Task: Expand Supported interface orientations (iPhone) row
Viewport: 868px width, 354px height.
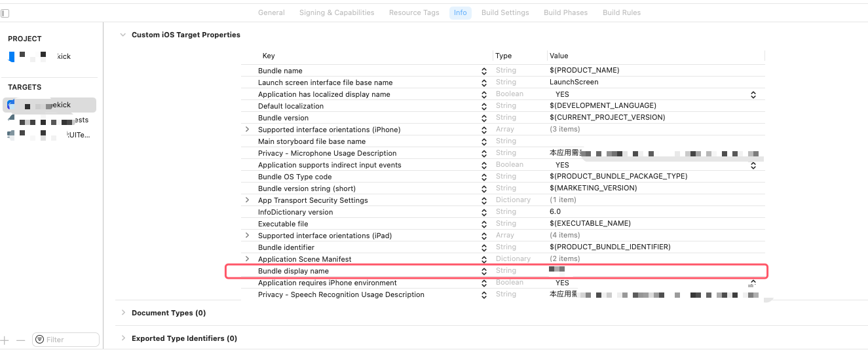Action: pyautogui.click(x=247, y=130)
